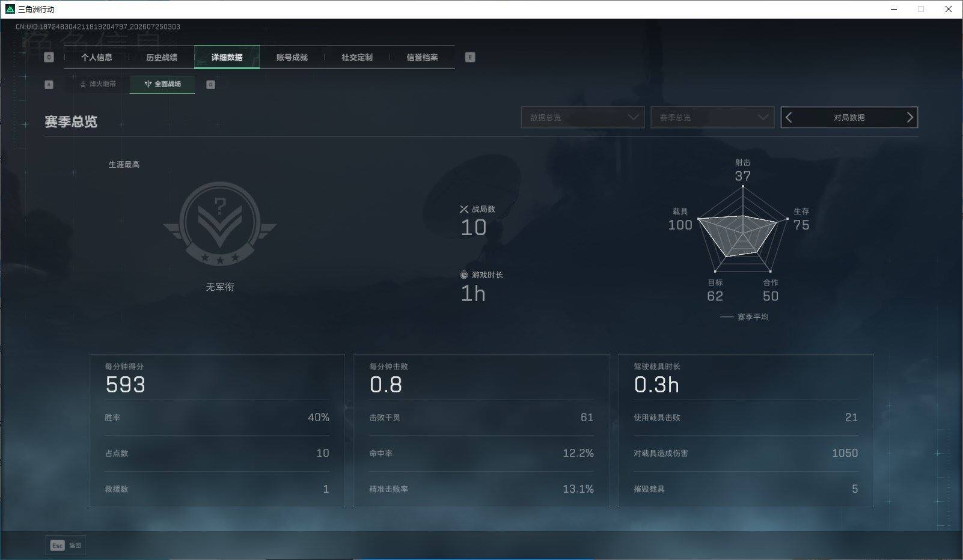
Task: Click the 每分钟击败 0.8 value
Action: tap(386, 385)
